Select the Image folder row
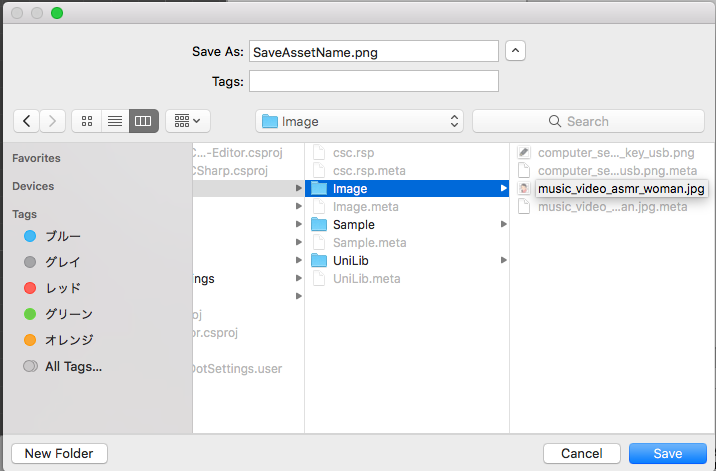The width and height of the screenshot is (716, 471). tap(407, 188)
